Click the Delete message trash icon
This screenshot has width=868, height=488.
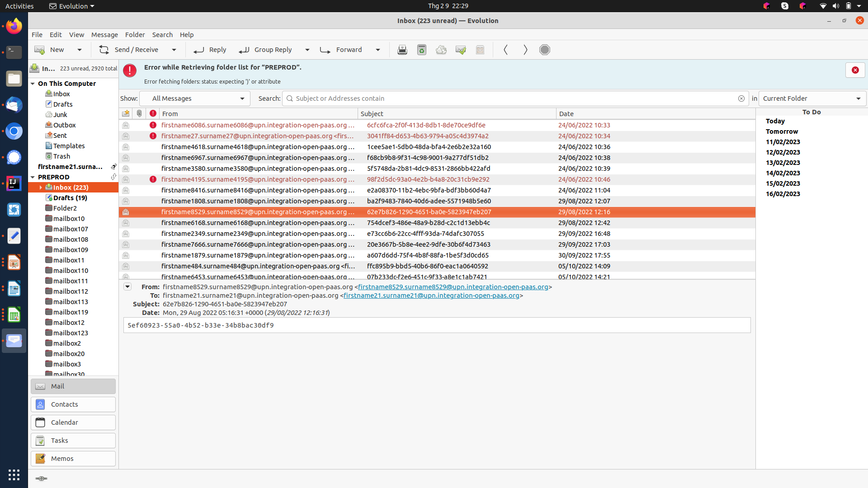pyautogui.click(x=421, y=50)
